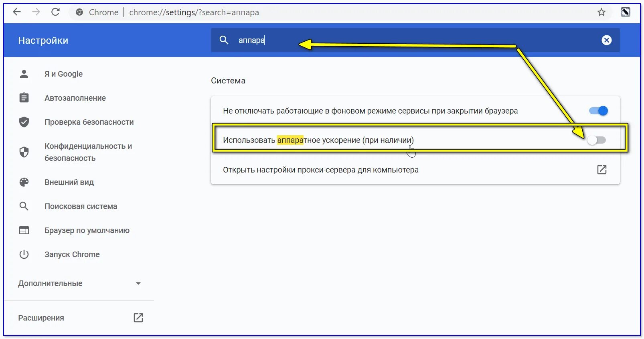
Task: Click the power icon for Запуск Chrome
Action: [x=24, y=254]
